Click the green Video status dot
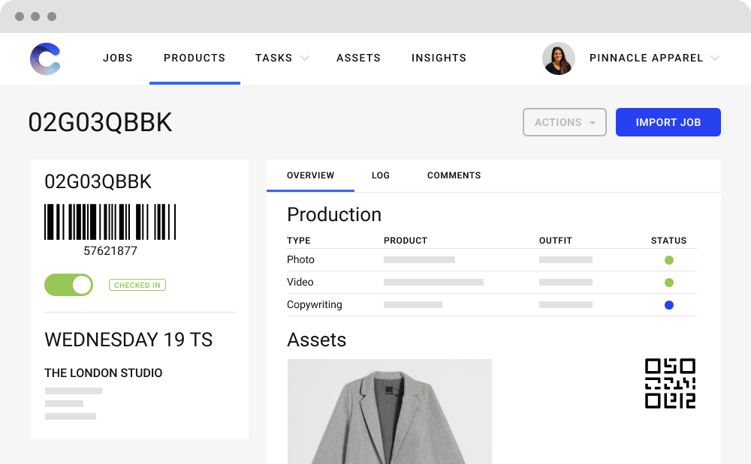 669,283
